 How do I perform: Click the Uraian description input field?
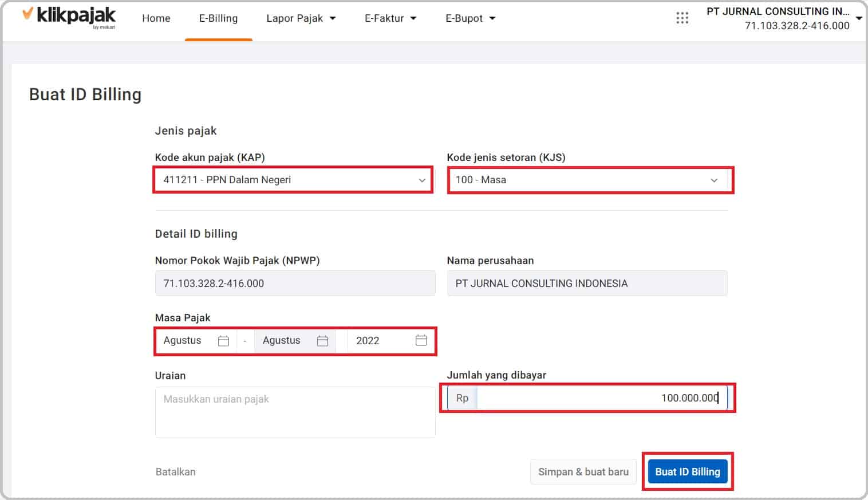point(295,411)
